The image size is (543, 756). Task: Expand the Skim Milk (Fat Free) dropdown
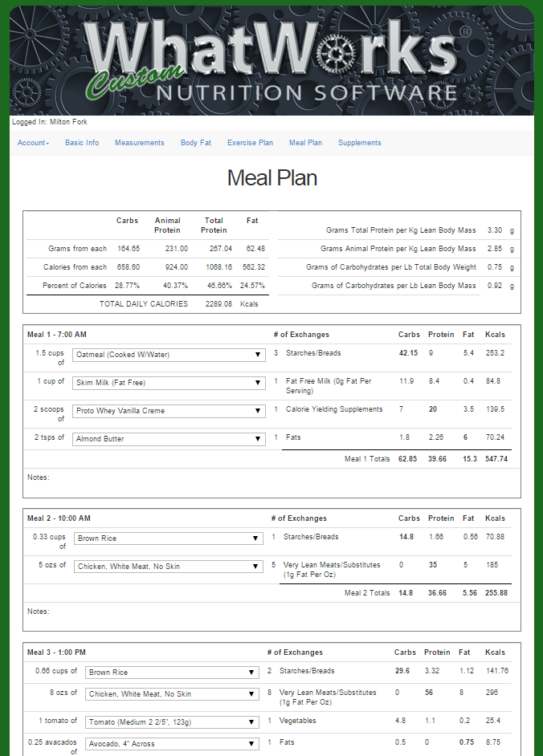tap(169, 383)
